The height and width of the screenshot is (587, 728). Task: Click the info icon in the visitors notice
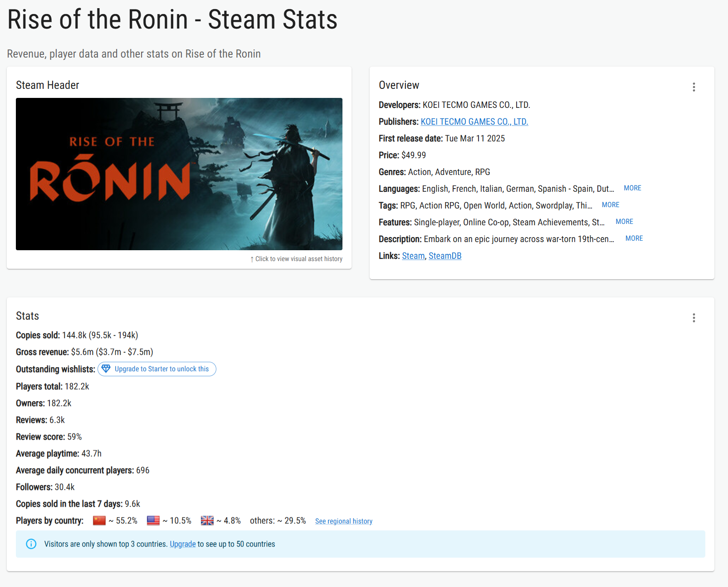[31, 544]
